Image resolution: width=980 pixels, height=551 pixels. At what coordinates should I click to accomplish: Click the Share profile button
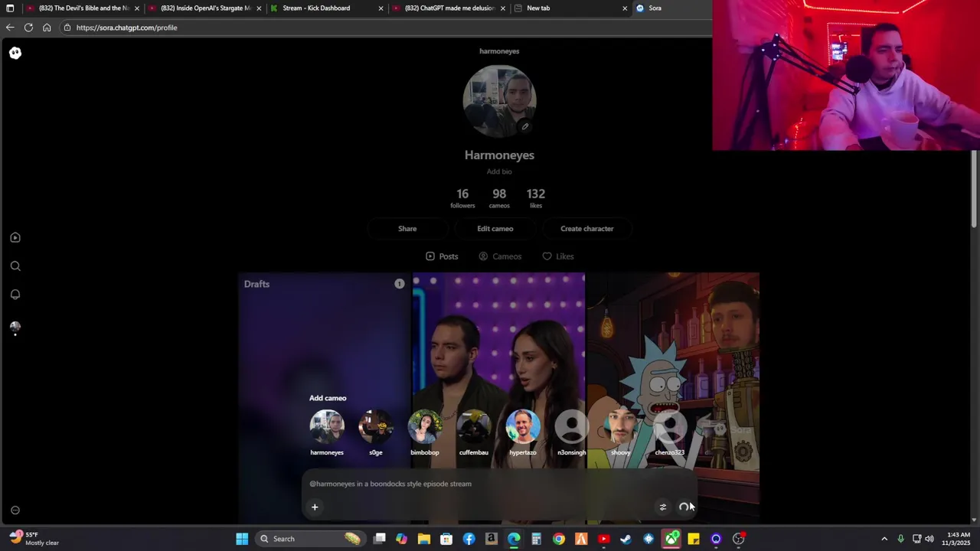tap(407, 229)
